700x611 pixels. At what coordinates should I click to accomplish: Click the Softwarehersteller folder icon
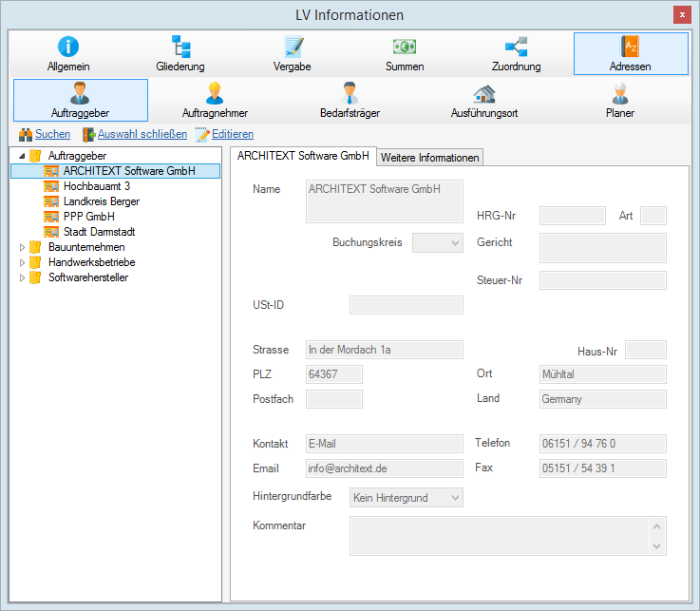coord(35,277)
